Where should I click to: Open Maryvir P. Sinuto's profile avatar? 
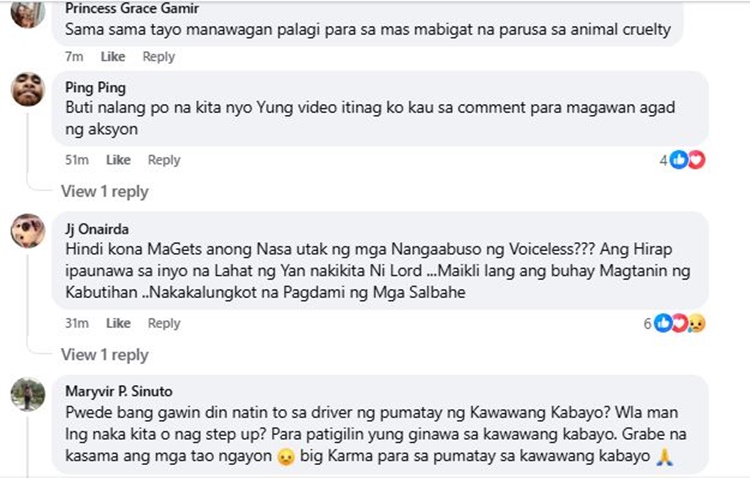(x=28, y=394)
